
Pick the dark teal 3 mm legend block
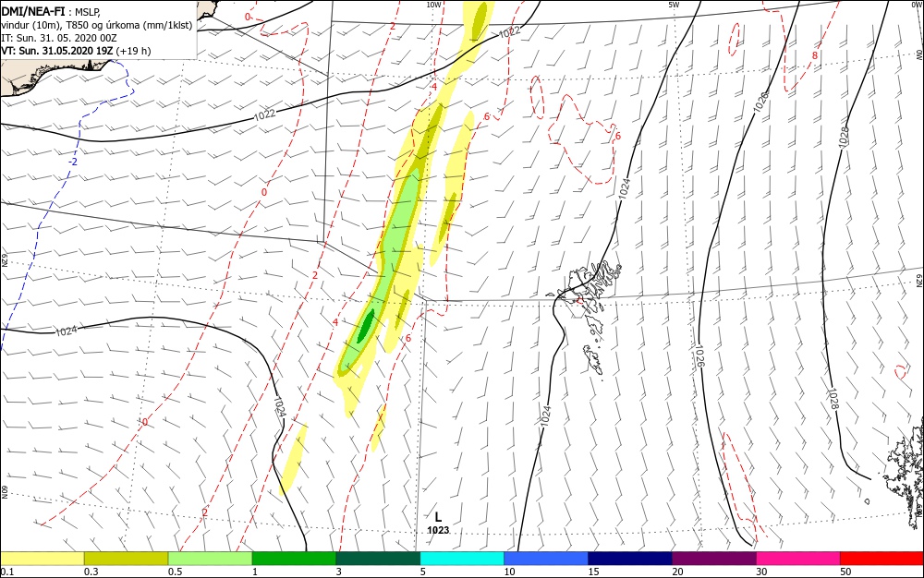click(378, 559)
